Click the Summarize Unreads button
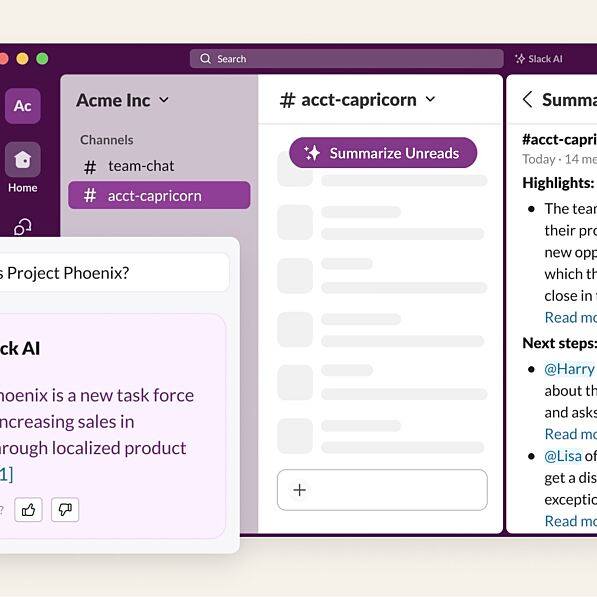This screenshot has height=597, width=597. [x=383, y=153]
